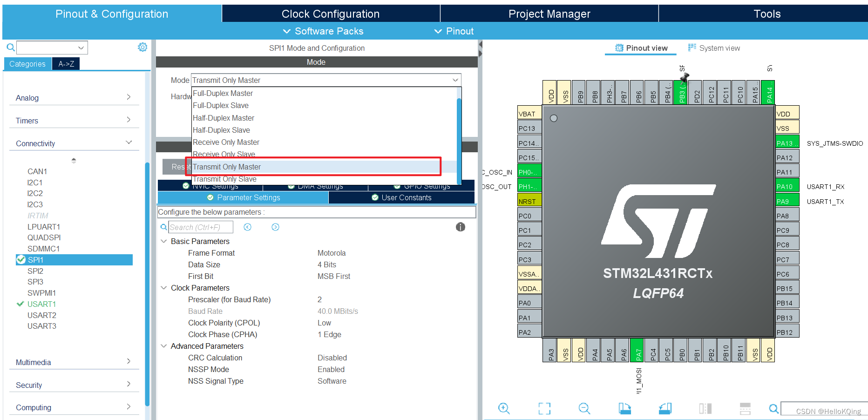Select the Categories tab

[x=27, y=64]
